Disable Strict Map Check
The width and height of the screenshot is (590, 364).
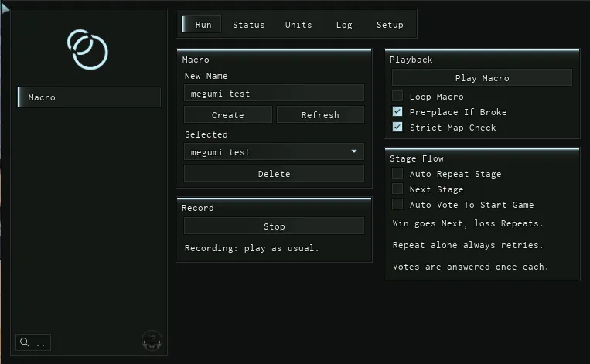coord(397,127)
